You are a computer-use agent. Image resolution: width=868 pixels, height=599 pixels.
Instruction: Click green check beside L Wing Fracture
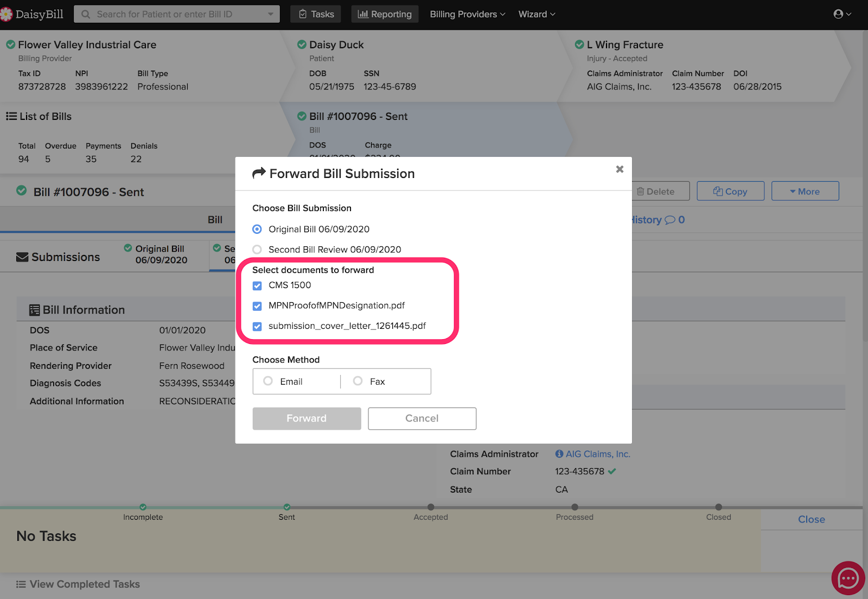(579, 44)
